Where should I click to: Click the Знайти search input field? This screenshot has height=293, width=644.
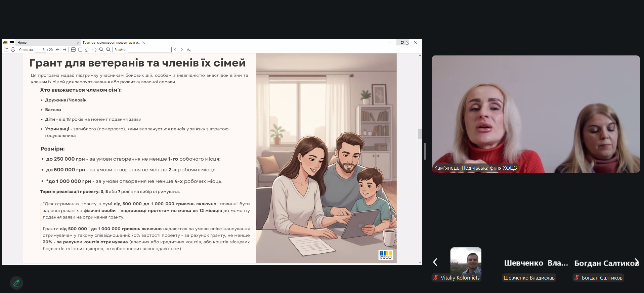[149, 50]
